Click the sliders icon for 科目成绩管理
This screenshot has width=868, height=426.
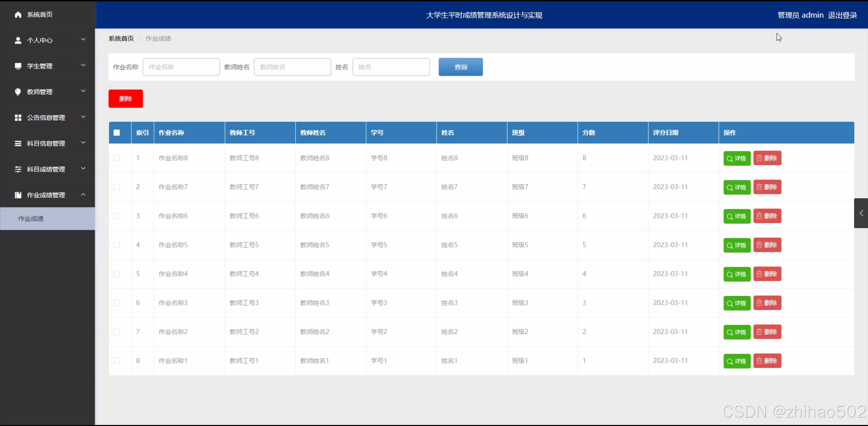18,169
